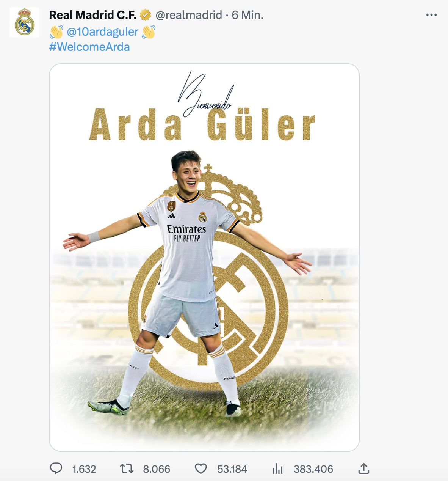Click the reply speech bubble icon
This screenshot has height=481, width=448.
click(x=56, y=469)
